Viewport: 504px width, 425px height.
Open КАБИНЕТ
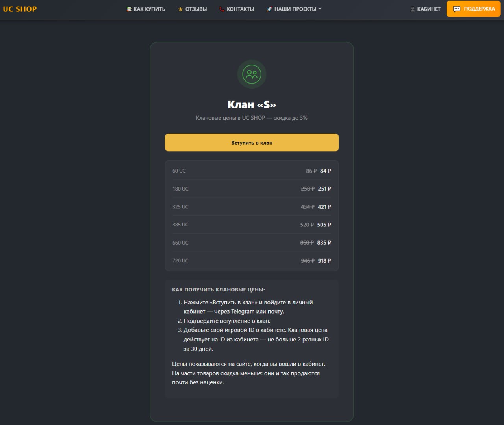pos(425,9)
